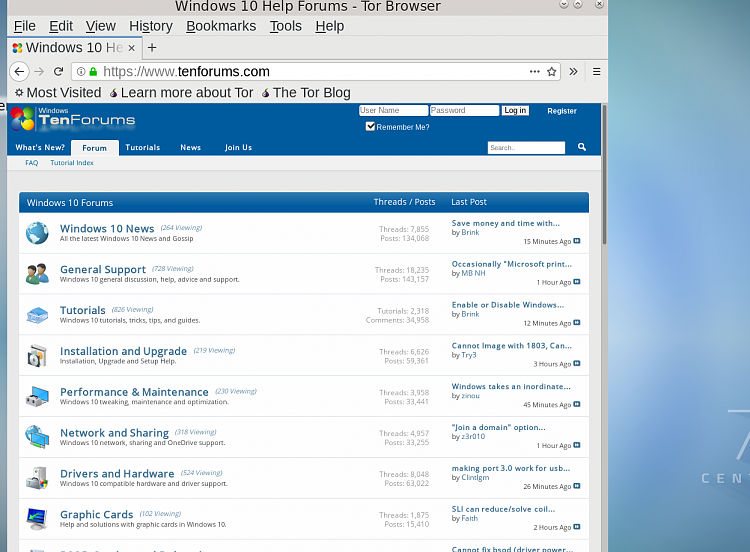
Task: Click the Tutorials forum icon
Action: click(37, 315)
